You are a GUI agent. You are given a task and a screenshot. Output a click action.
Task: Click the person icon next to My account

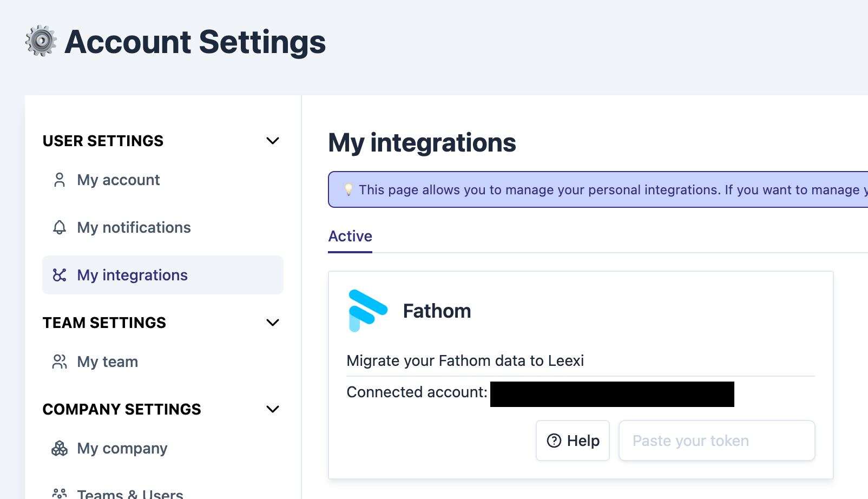pos(60,180)
